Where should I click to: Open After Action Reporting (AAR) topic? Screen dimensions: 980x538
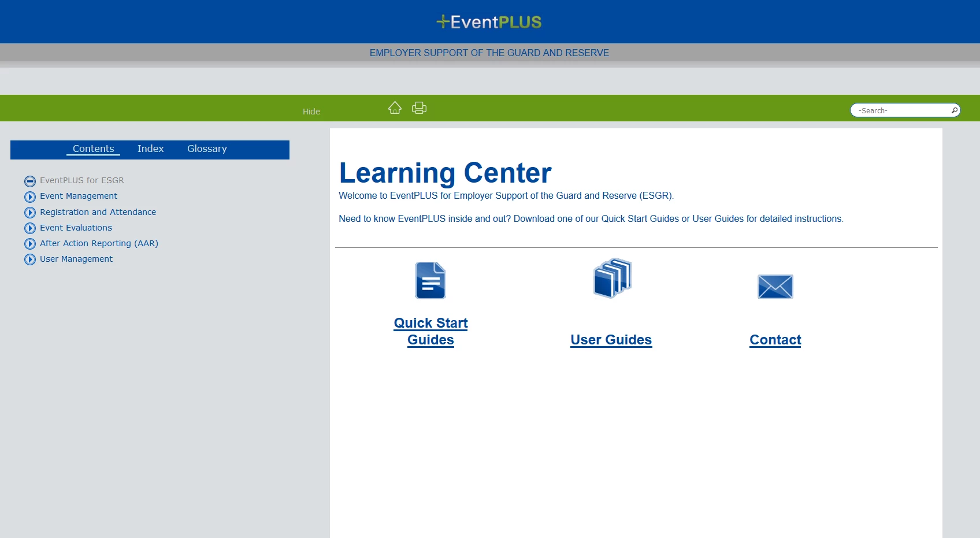click(x=99, y=243)
